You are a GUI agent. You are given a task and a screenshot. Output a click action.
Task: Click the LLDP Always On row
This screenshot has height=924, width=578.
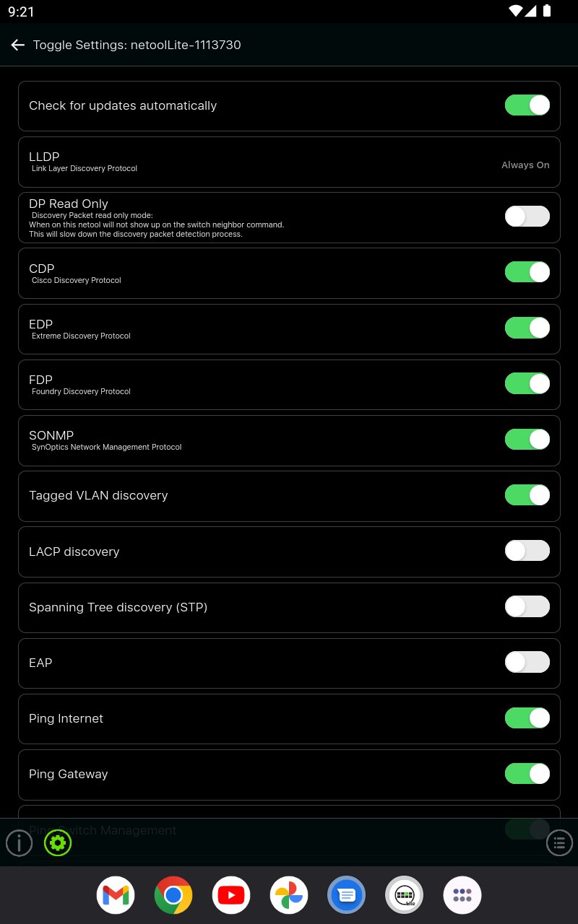(x=289, y=162)
